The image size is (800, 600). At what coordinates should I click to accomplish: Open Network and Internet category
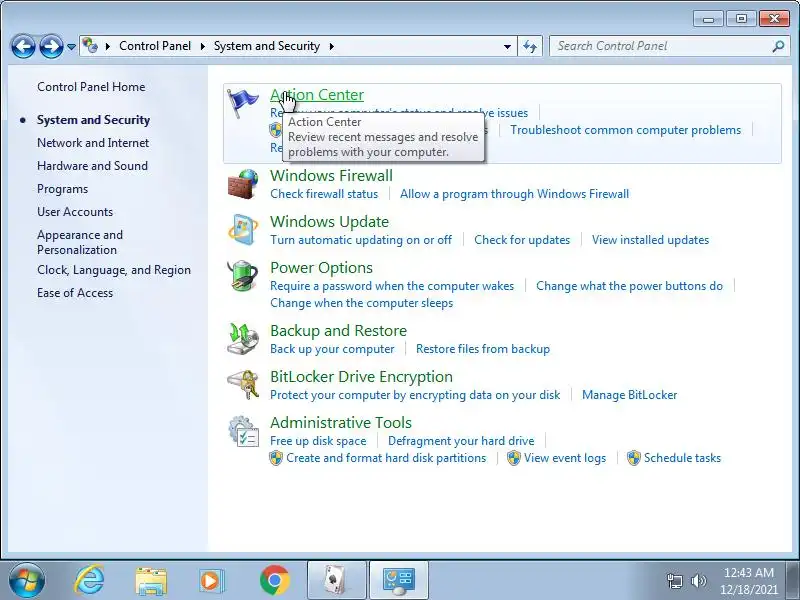pyautogui.click(x=93, y=143)
